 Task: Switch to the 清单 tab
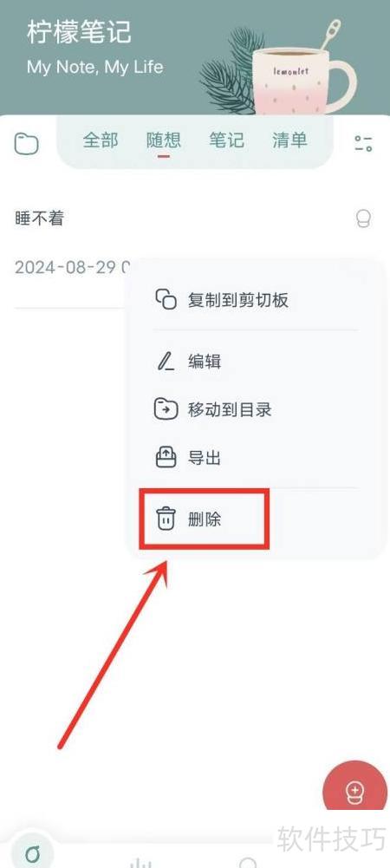coord(289,140)
